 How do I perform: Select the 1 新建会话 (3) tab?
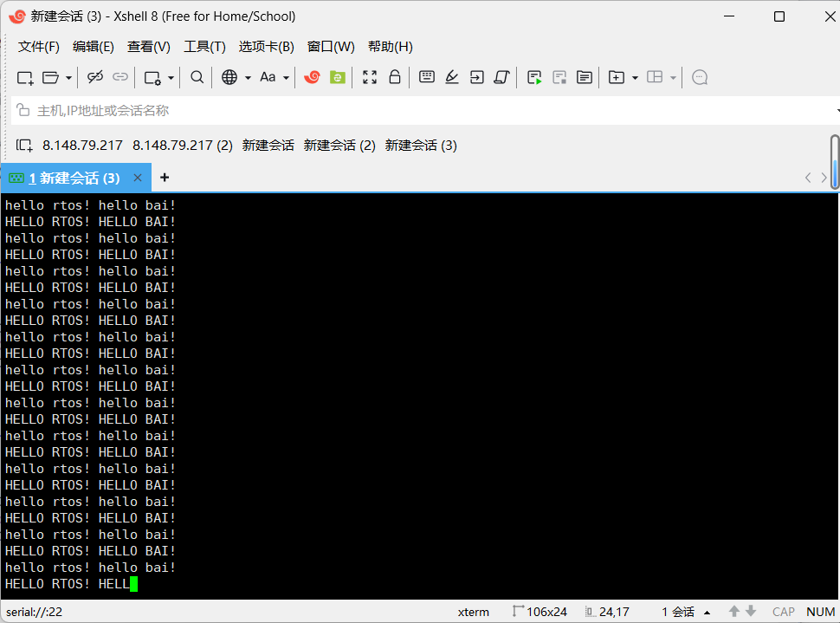tap(76, 178)
